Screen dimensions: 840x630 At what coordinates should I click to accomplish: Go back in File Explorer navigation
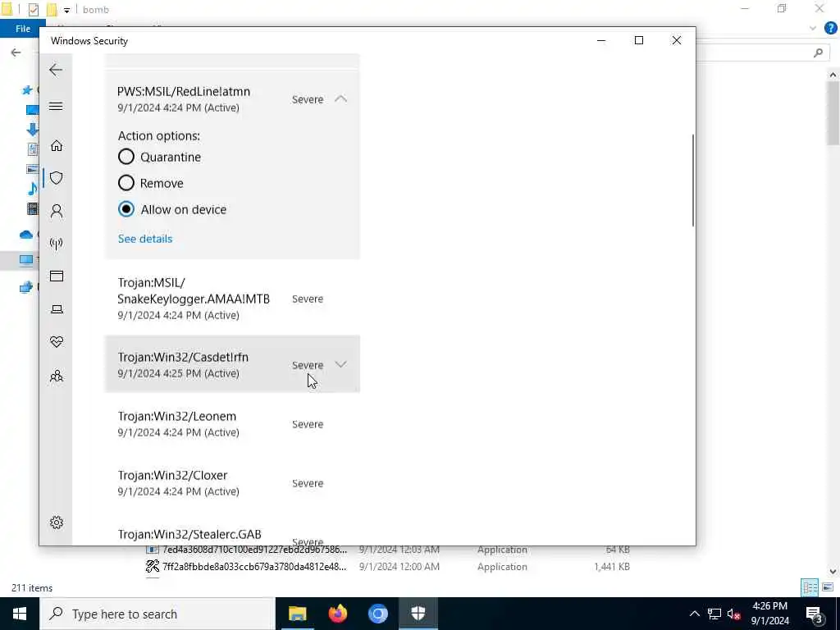pos(16,52)
